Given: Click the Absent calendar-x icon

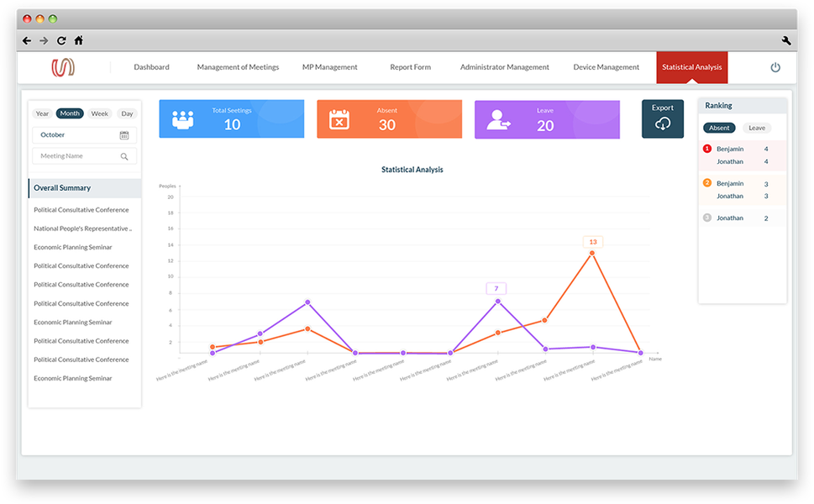Looking at the screenshot, I should coord(339,119).
